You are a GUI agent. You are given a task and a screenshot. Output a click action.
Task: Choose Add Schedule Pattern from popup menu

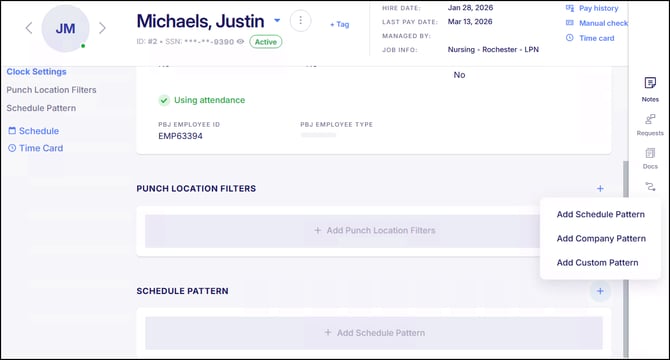pyautogui.click(x=600, y=214)
